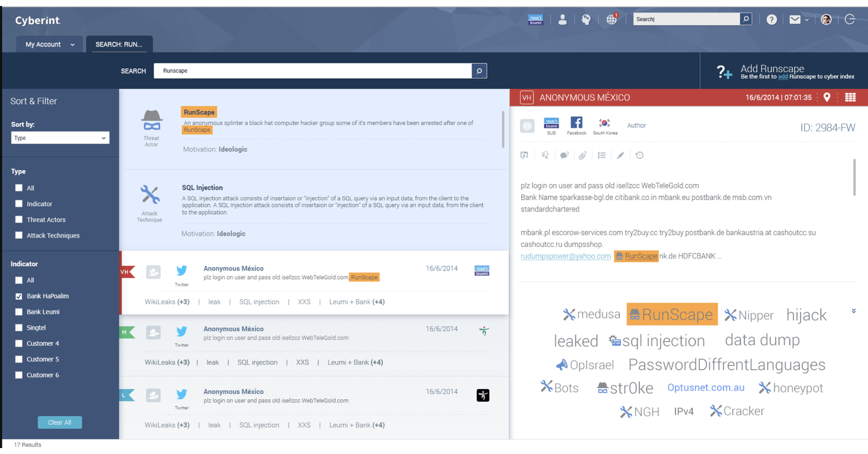Click the Attack Technique wrench icon for SQL Injection
The height and width of the screenshot is (454, 868).
[150, 194]
